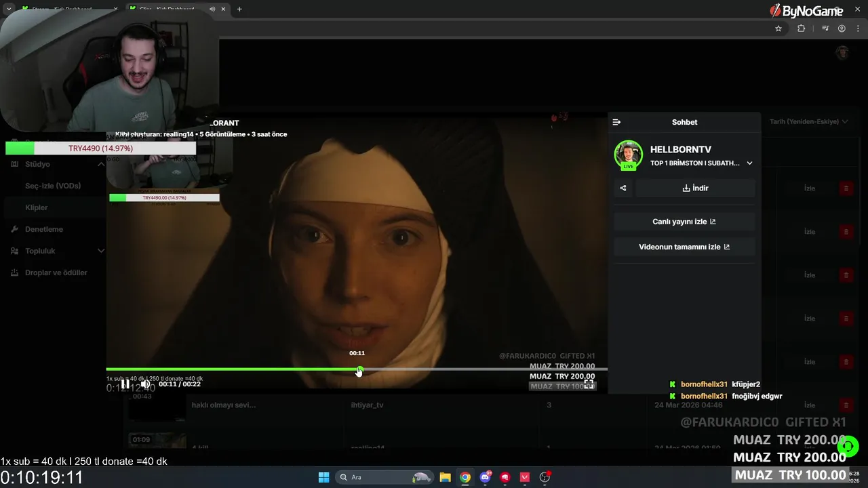Select Klipler in the sidebar

click(x=37, y=207)
